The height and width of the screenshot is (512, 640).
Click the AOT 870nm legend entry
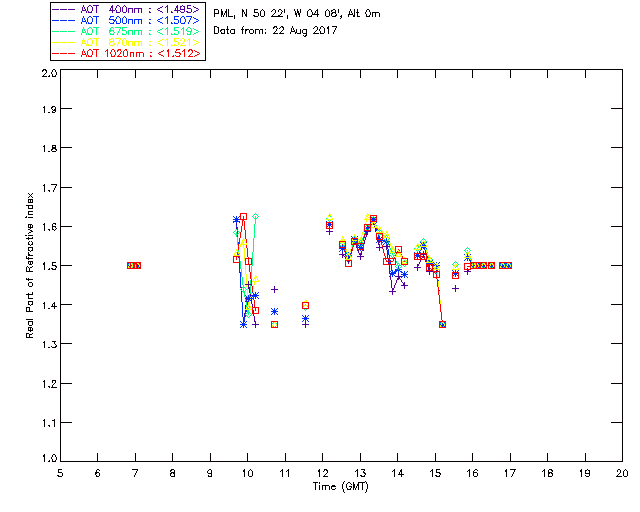[127, 42]
